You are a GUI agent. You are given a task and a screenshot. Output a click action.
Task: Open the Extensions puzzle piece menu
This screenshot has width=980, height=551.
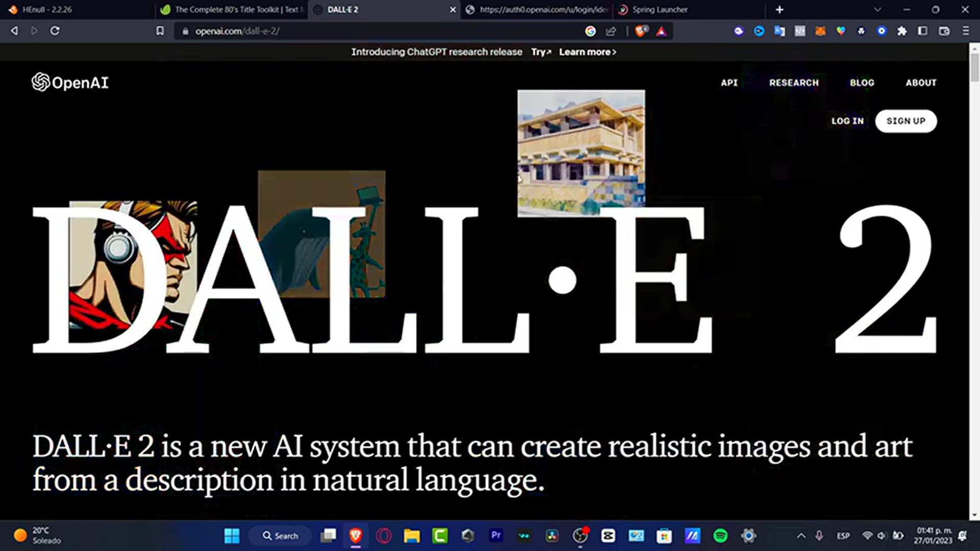pos(902,31)
